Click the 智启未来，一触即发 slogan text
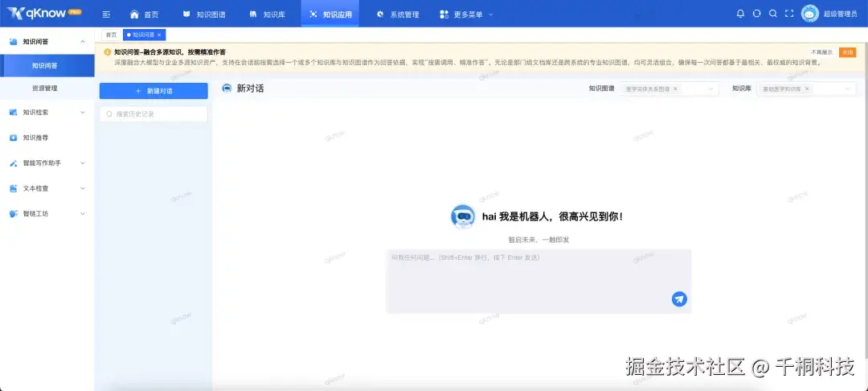The image size is (868, 391). [538, 240]
